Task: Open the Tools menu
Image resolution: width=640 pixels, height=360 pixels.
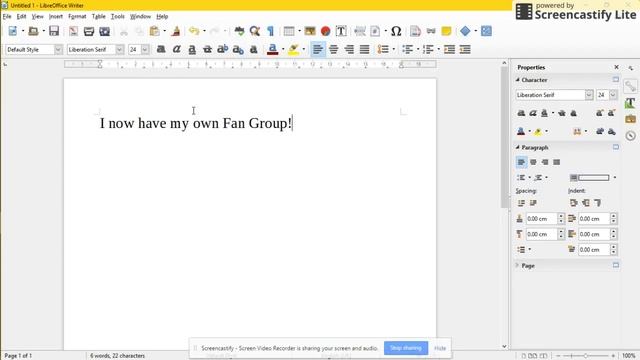Action: pos(118,16)
